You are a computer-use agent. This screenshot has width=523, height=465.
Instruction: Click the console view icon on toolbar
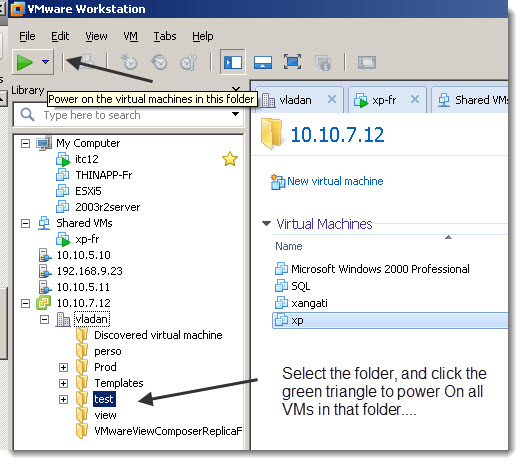[x=367, y=63]
